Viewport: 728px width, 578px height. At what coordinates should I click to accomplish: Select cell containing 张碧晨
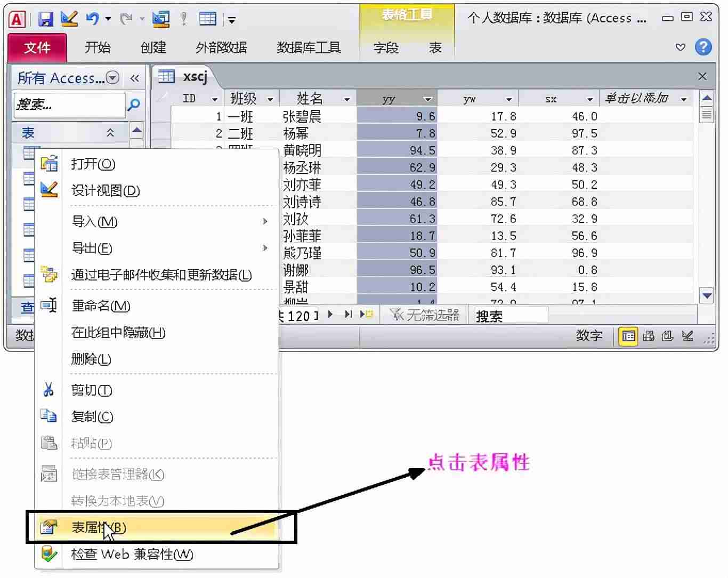[318, 116]
